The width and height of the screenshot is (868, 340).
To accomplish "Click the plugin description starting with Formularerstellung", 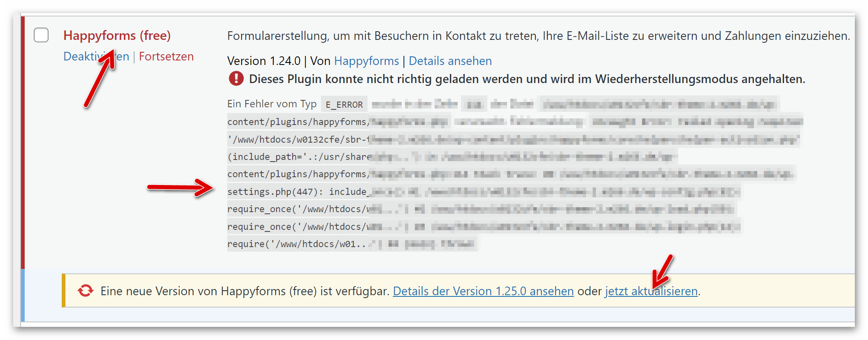I will click(538, 36).
